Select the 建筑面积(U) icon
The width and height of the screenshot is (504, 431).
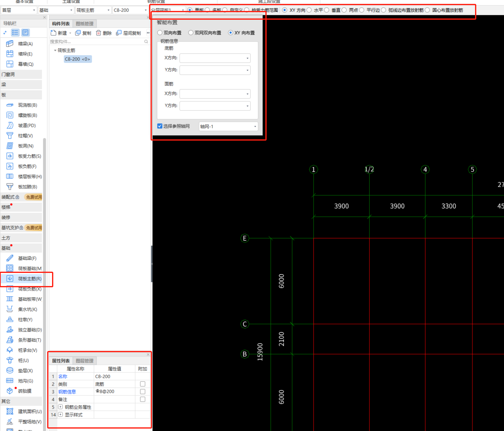(x=10, y=412)
